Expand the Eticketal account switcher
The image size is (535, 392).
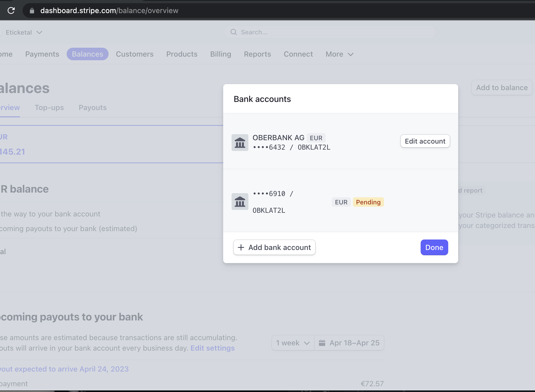point(24,32)
